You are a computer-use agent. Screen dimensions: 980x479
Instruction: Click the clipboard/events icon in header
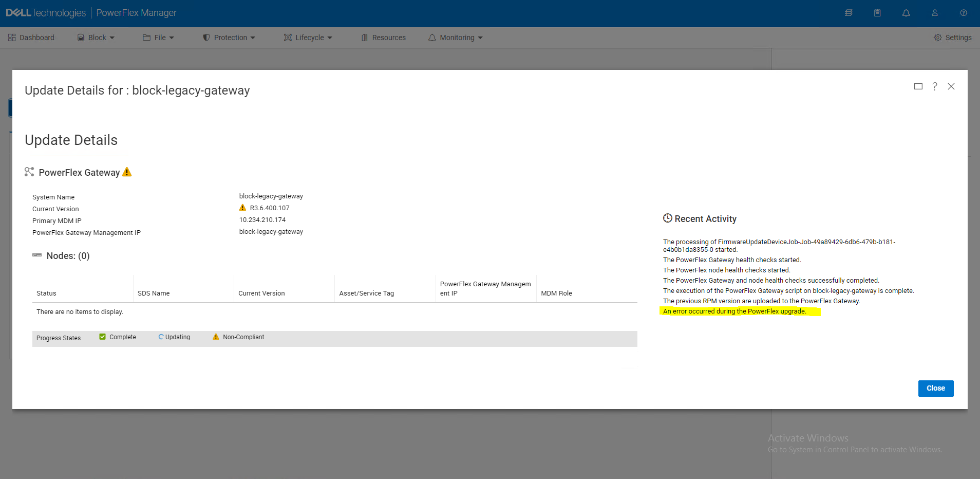tap(877, 13)
